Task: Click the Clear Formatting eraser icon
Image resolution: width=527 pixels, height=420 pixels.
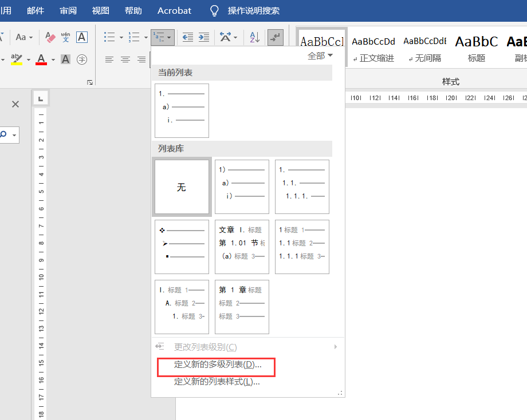Action: 50,37
